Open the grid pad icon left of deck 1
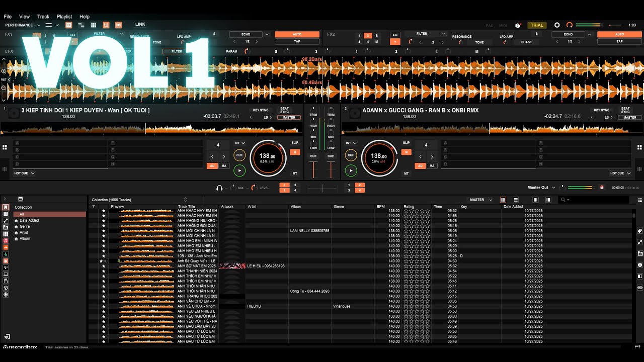Image resolution: width=644 pixels, height=362 pixels. click(5, 147)
